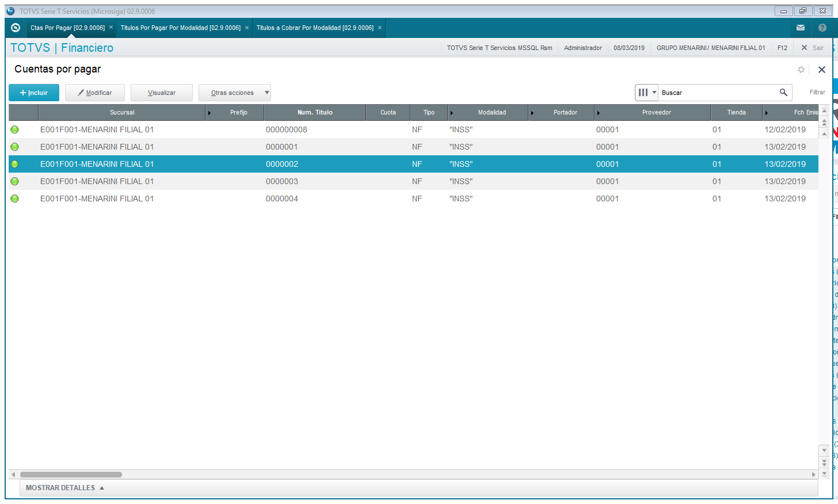Sort by the Sucursal column header
838x504 pixels.
122,112
